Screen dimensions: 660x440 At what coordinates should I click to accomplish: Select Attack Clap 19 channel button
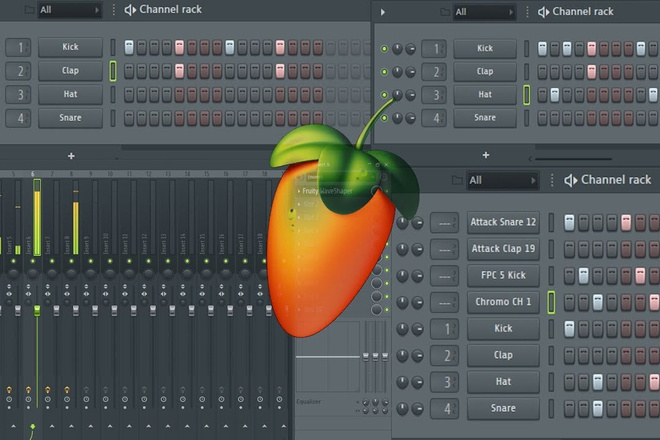503,249
